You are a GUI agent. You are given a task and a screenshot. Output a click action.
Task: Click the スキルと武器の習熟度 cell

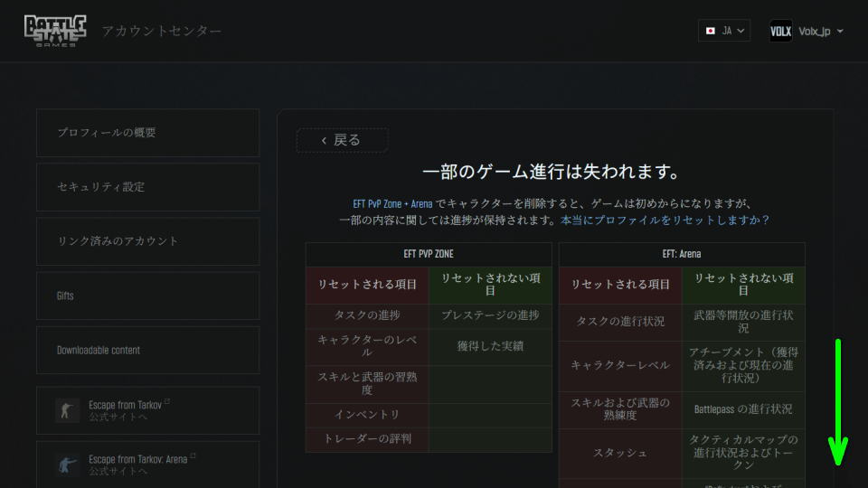tap(367, 383)
